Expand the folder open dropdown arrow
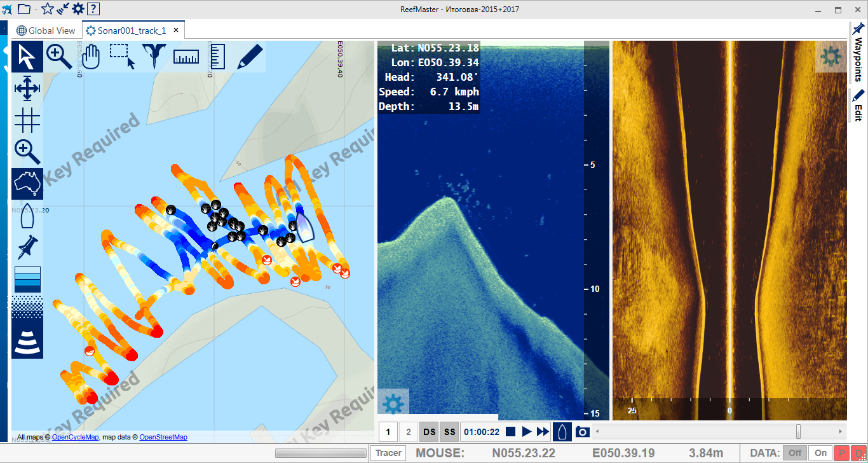The image size is (868, 463). click(x=36, y=9)
